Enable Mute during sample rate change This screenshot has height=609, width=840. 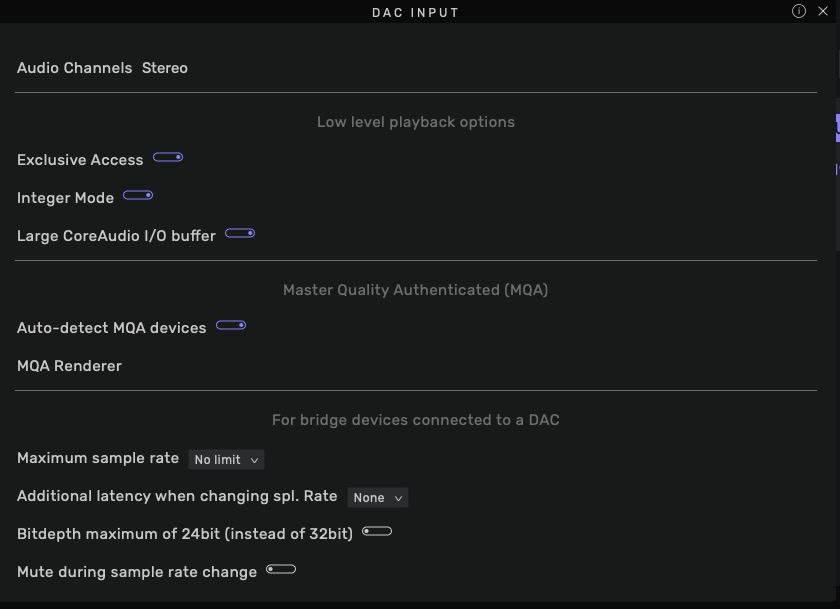tap(281, 569)
